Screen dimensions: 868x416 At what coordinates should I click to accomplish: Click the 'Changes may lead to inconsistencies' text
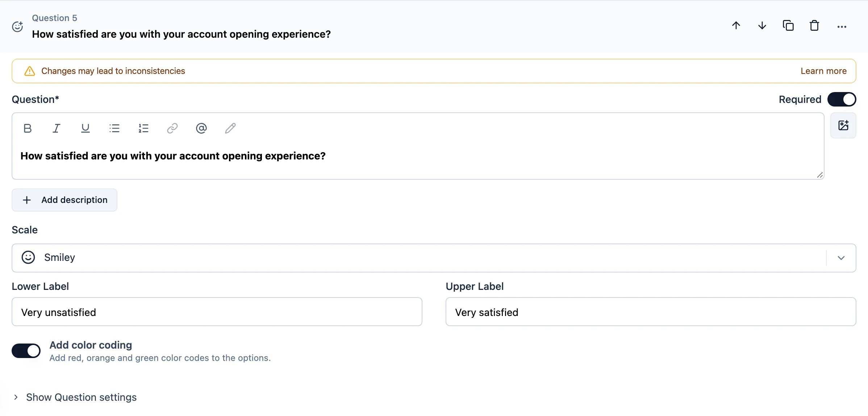(113, 71)
